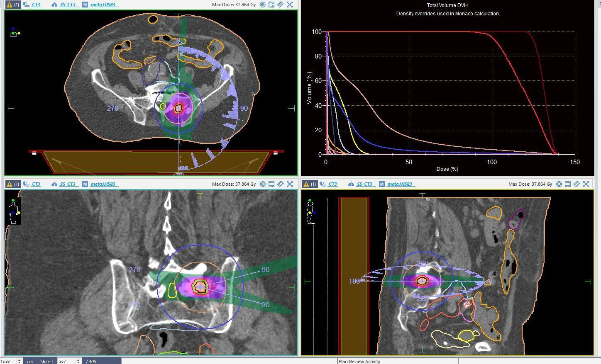Select the ruler measure tool in sagittal view

(x=577, y=184)
